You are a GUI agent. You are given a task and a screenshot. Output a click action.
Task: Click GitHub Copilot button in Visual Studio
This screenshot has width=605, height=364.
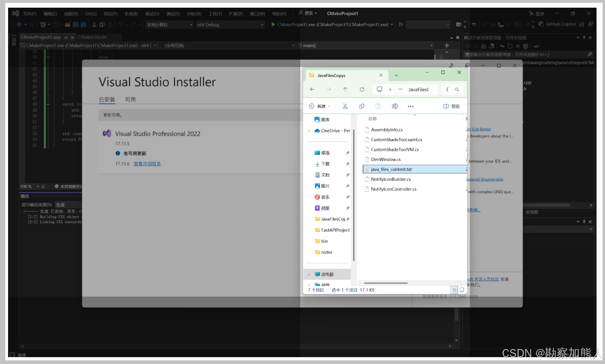[557, 24]
